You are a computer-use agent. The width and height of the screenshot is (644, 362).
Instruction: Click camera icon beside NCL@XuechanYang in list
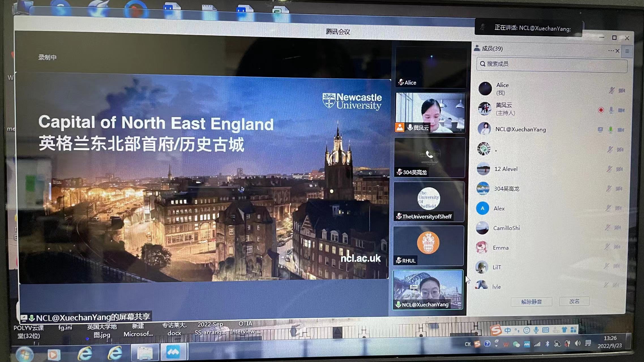point(621,130)
